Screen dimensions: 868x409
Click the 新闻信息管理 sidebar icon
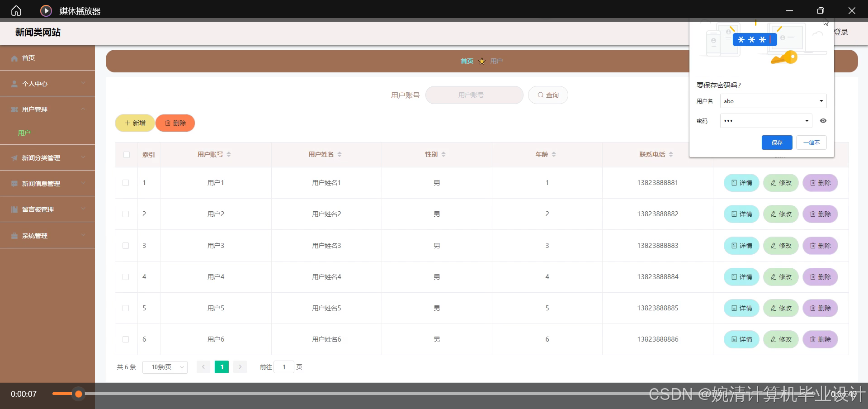(14, 184)
